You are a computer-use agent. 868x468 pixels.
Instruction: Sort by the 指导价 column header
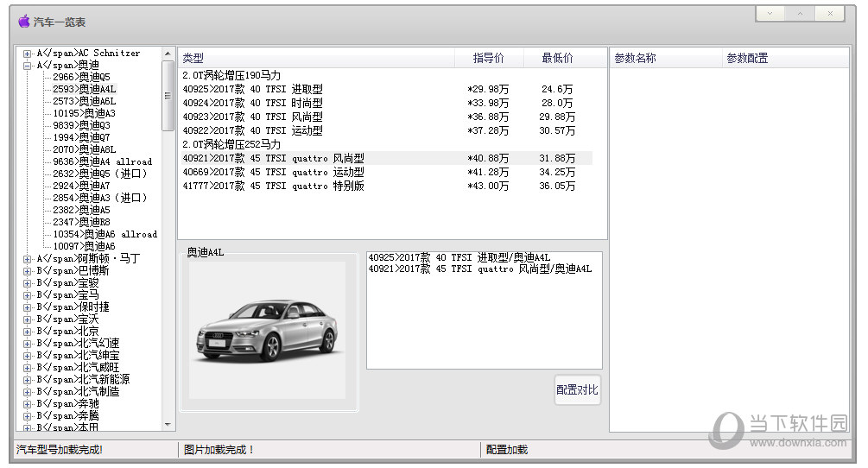(x=489, y=58)
